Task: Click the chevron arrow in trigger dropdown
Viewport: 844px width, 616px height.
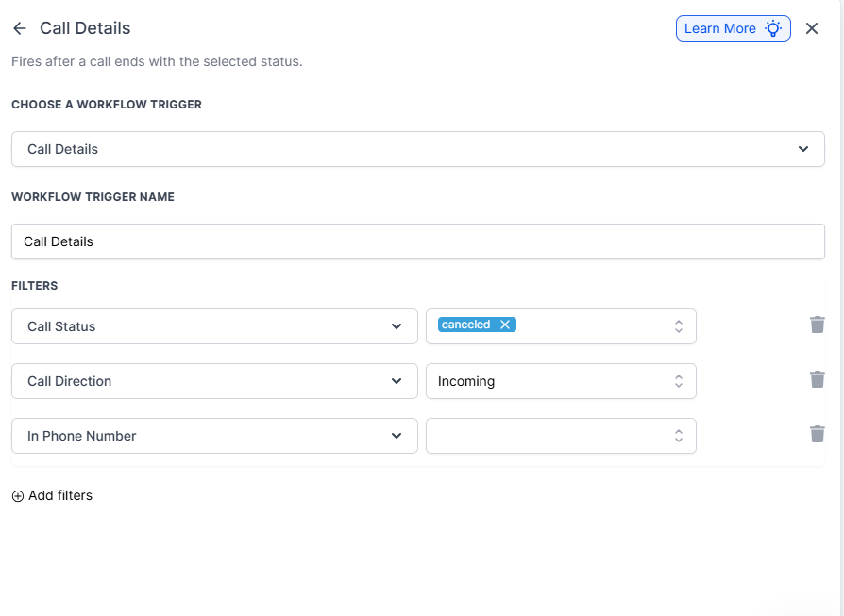Action: tap(803, 149)
